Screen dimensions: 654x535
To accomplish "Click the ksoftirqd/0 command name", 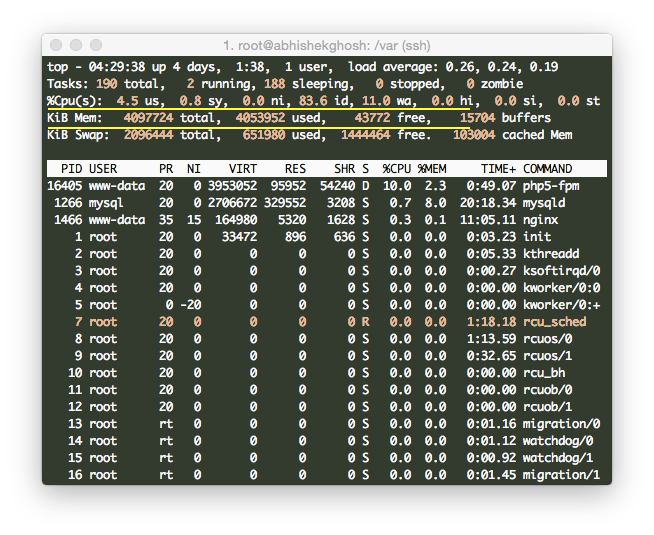I will coord(561,271).
